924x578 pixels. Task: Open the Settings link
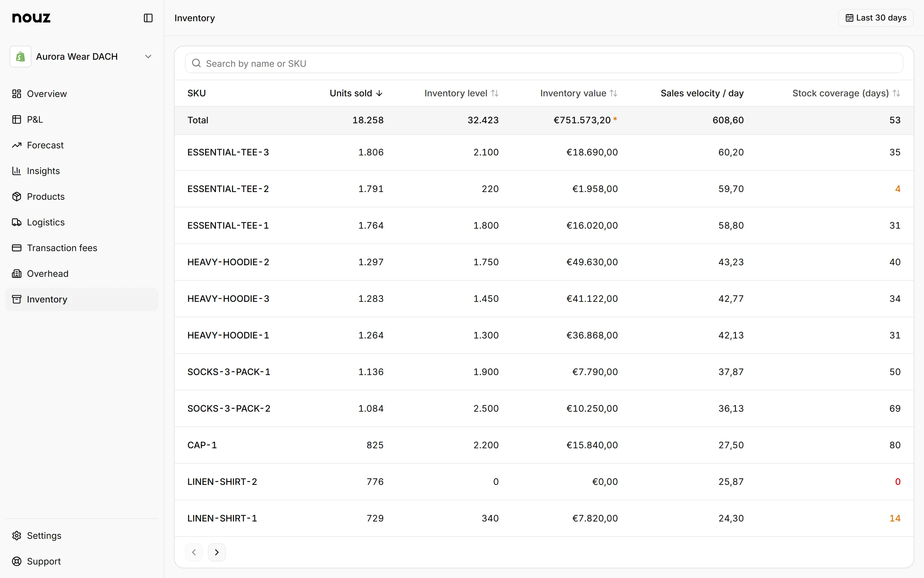[82, 536]
